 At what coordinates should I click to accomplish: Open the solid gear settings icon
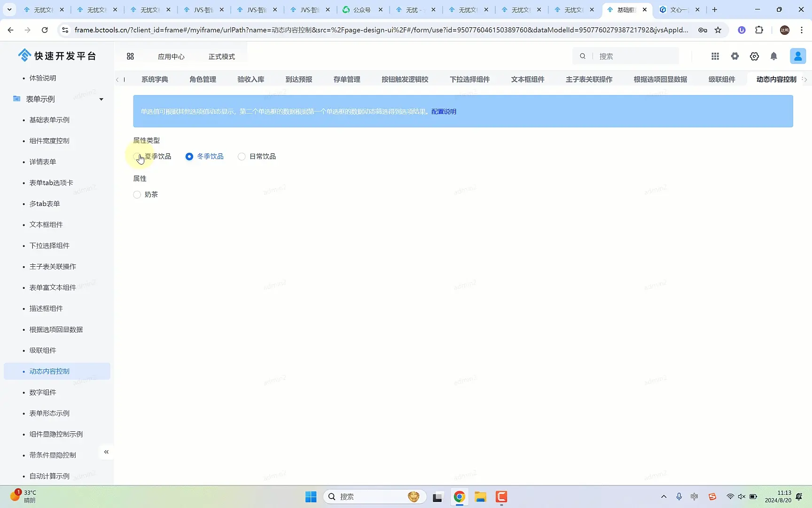tap(735, 56)
